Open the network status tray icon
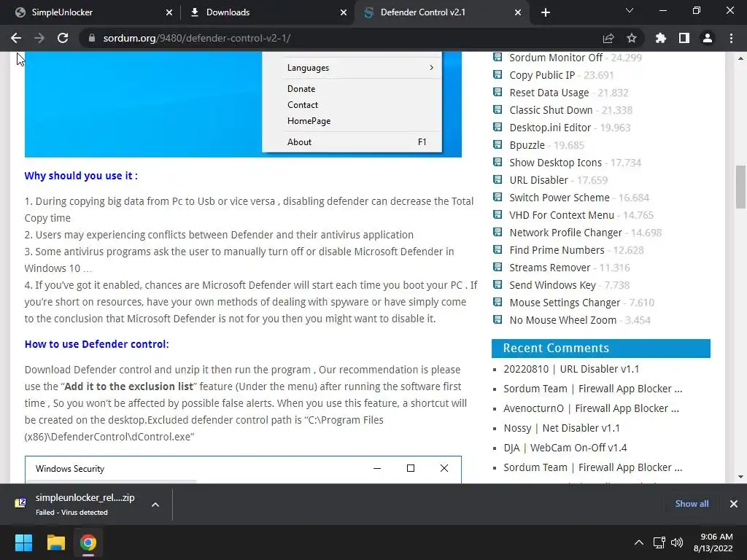Viewport: 747px width, 560px height. click(659, 542)
